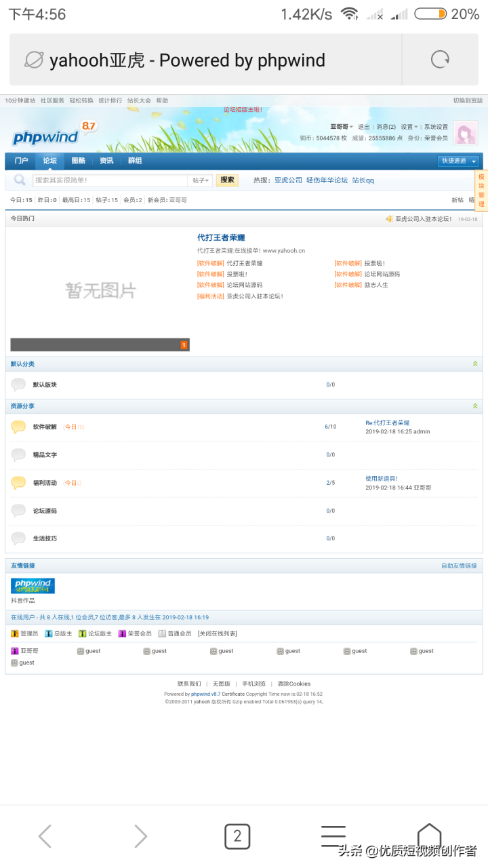Open the browser hamburger menu
The width and height of the screenshot is (488, 868).
333,836
